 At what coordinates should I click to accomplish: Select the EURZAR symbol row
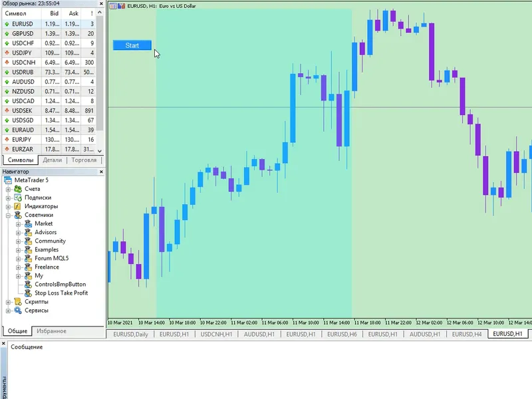[49, 149]
